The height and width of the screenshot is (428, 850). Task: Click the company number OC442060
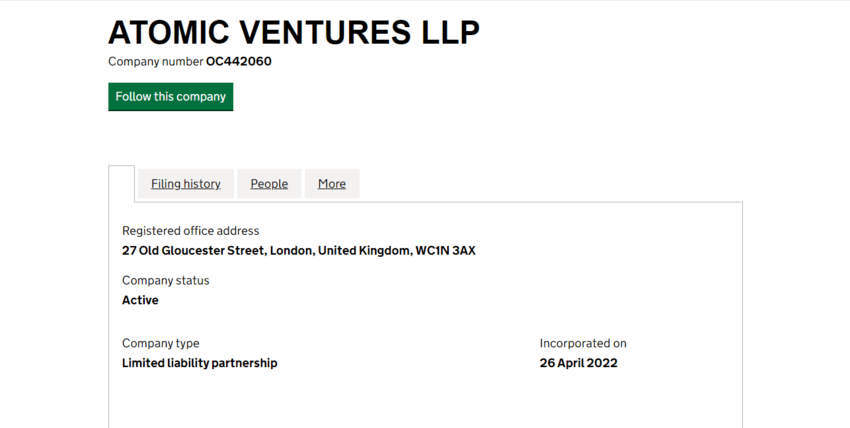click(x=239, y=62)
